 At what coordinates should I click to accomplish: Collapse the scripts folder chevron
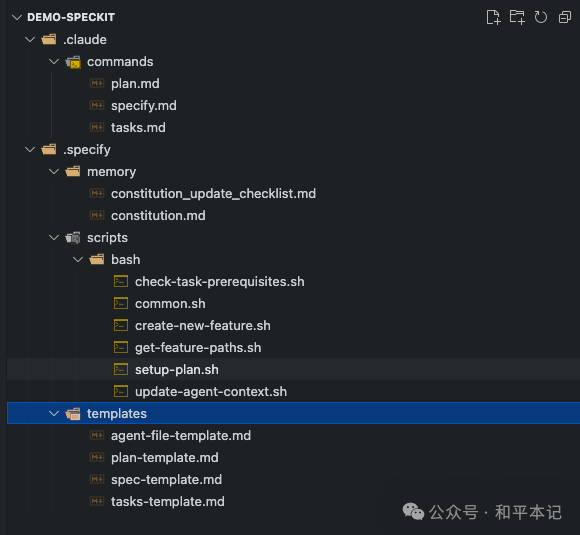point(54,238)
